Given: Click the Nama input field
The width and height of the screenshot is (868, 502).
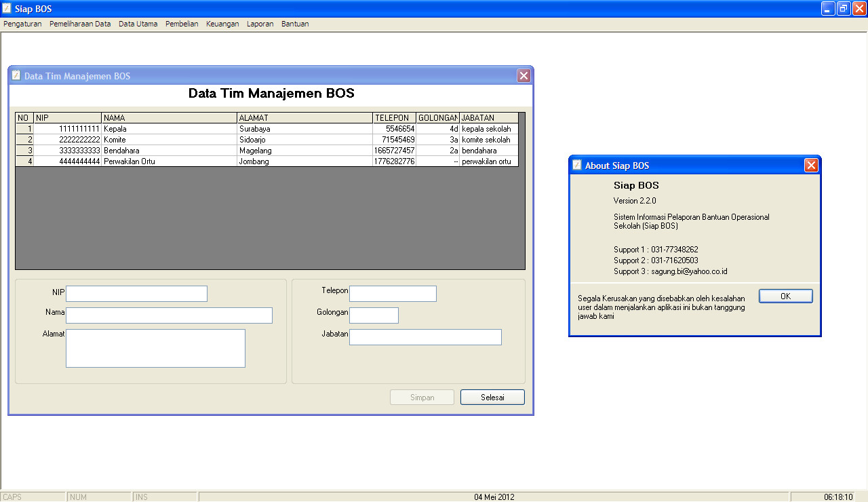Looking at the screenshot, I should click(169, 315).
